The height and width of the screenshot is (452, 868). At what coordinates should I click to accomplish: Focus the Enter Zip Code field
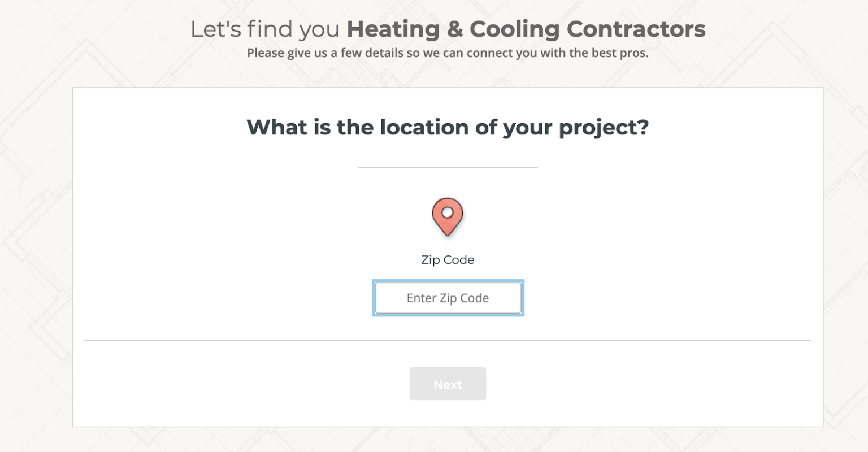pos(448,298)
